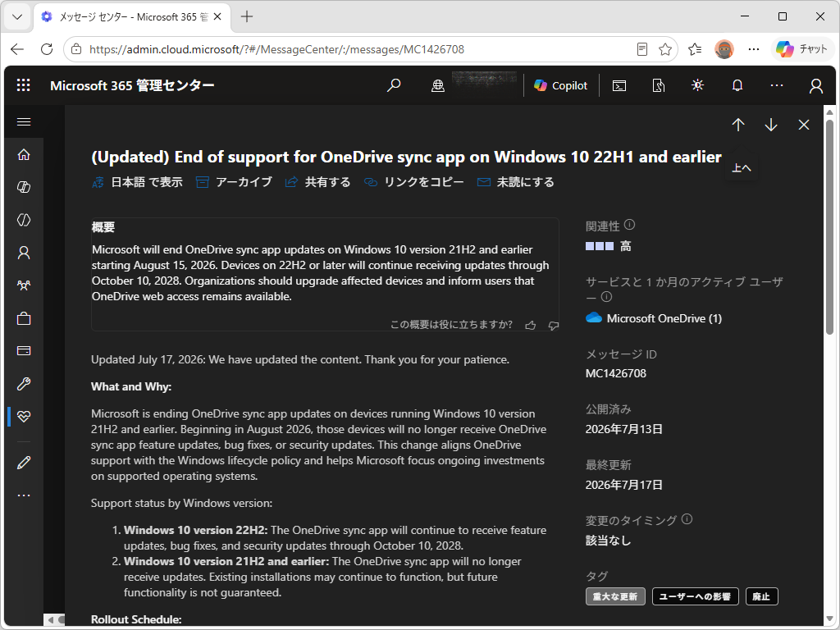Open Health heart icon in sidebar
The height and width of the screenshot is (630, 840).
coord(24,416)
